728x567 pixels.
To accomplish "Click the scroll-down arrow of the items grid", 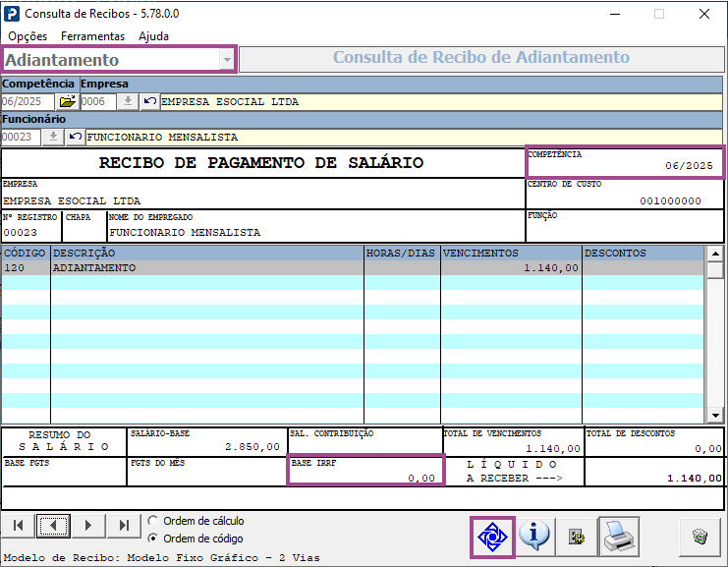I will (715, 415).
